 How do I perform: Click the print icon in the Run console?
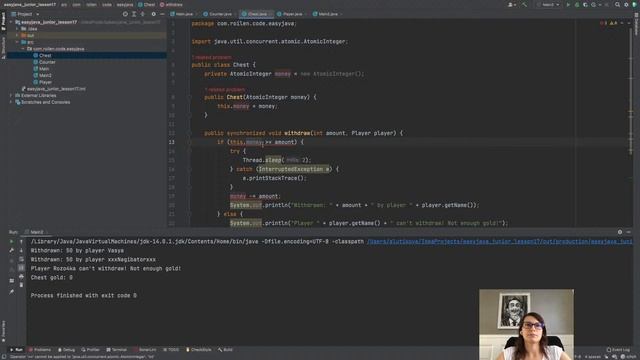(21, 277)
